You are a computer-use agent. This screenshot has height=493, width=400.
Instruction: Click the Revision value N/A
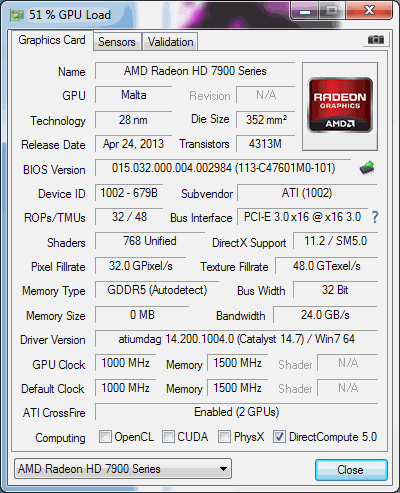[266, 95]
